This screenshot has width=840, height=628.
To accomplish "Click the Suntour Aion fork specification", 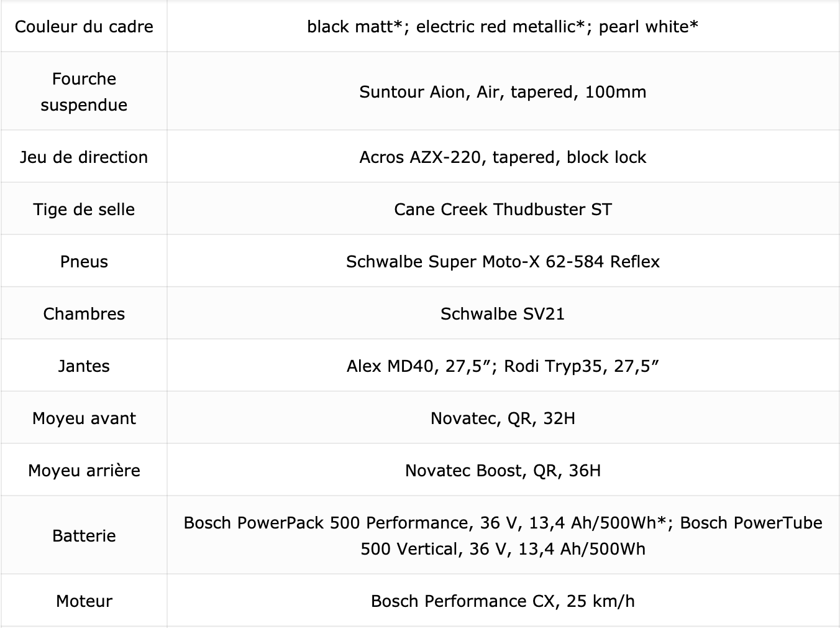I will click(503, 92).
